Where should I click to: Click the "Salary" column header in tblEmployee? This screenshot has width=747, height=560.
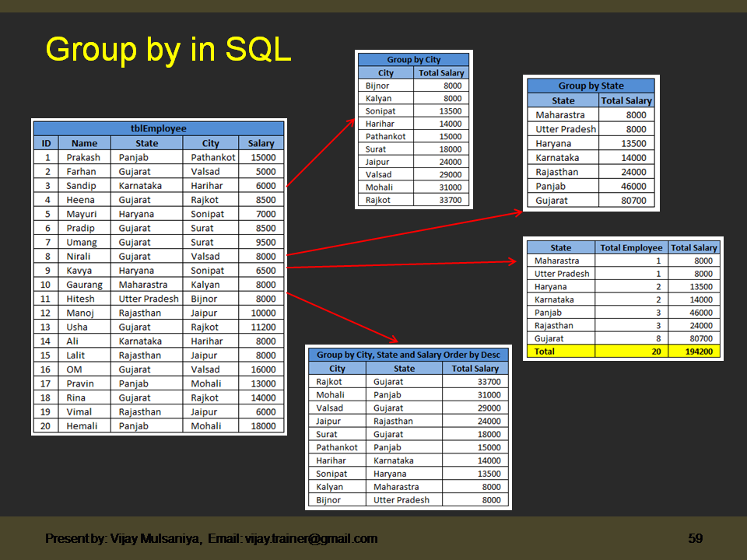pos(261,143)
